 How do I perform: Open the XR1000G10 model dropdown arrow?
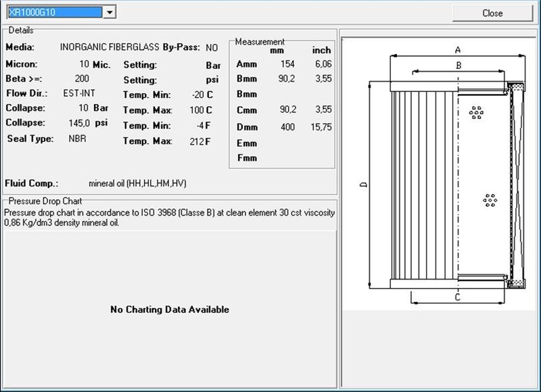tap(110, 12)
